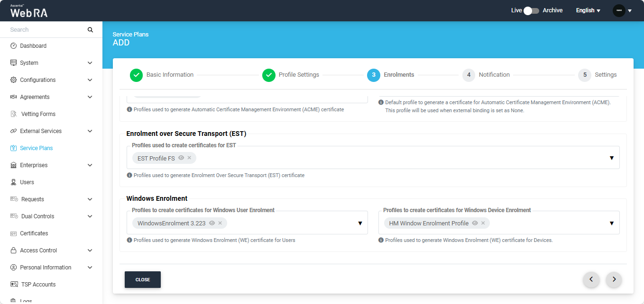Open Windows Device Enrolment profiles dropdown
The image size is (644, 304).
612,223
